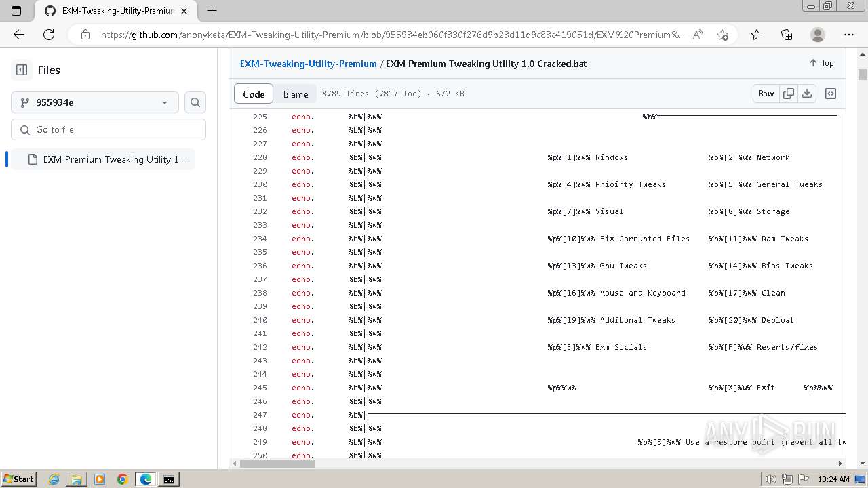Click the vertical page scrollbar thumb
868x488 pixels.
click(863, 75)
